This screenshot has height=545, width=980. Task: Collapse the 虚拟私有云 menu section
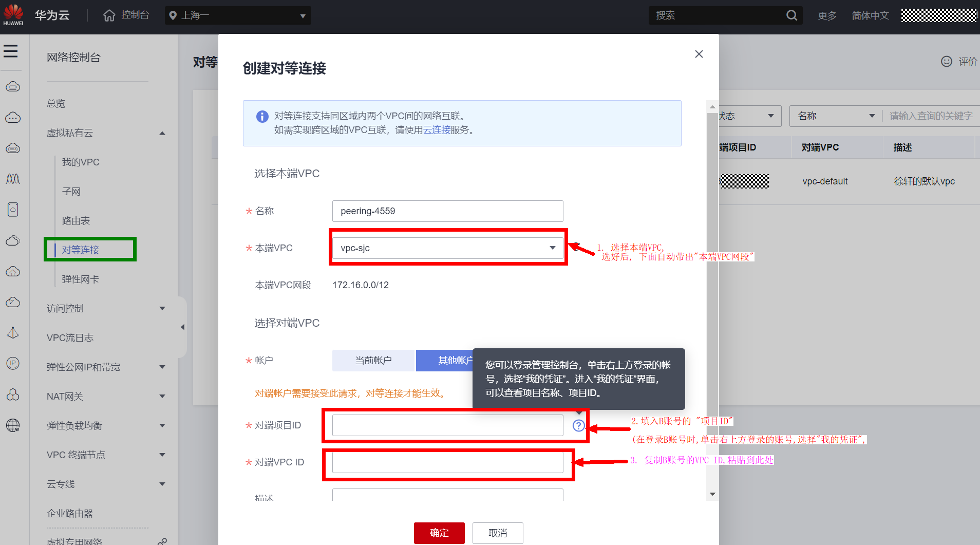point(162,133)
